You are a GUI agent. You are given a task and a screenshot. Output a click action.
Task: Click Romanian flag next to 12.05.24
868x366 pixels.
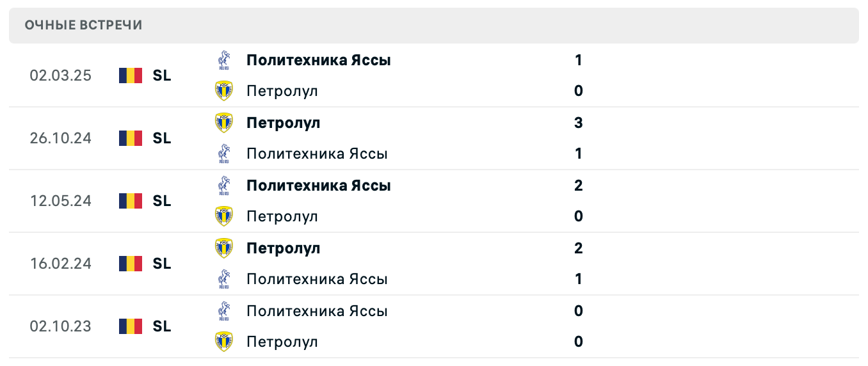click(131, 201)
